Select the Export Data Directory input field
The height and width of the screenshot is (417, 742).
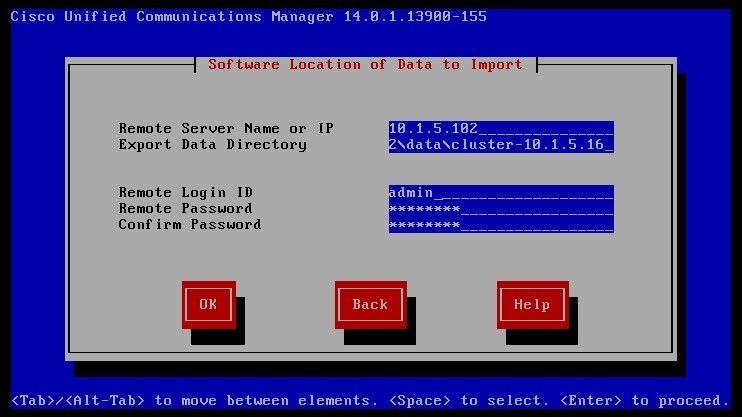click(501, 145)
